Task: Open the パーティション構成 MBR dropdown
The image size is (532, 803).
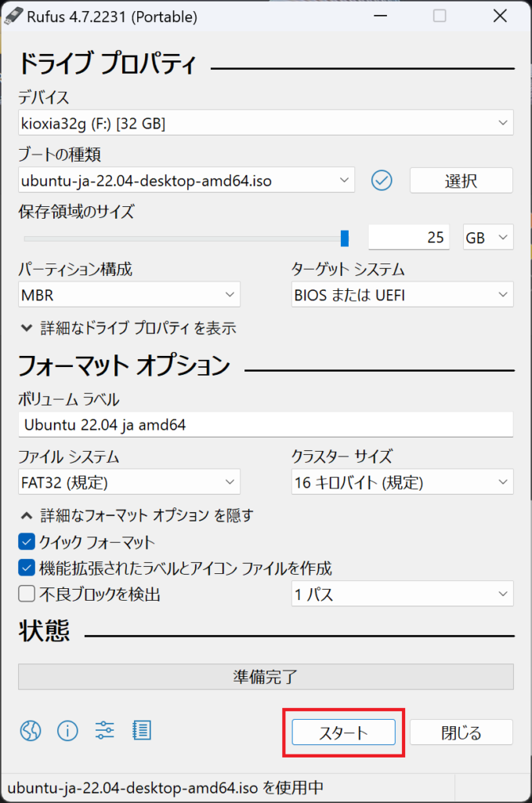Action: 129,295
